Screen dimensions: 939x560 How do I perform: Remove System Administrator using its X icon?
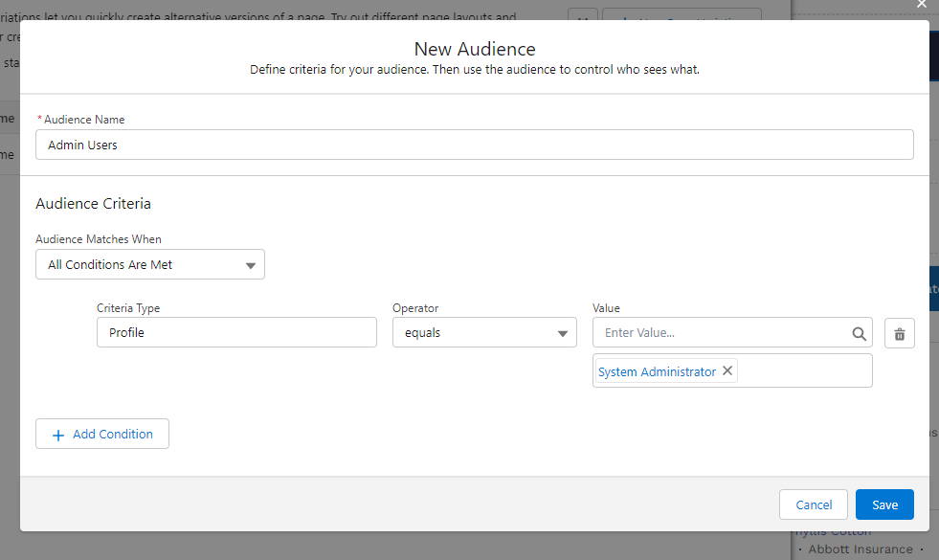coord(727,370)
